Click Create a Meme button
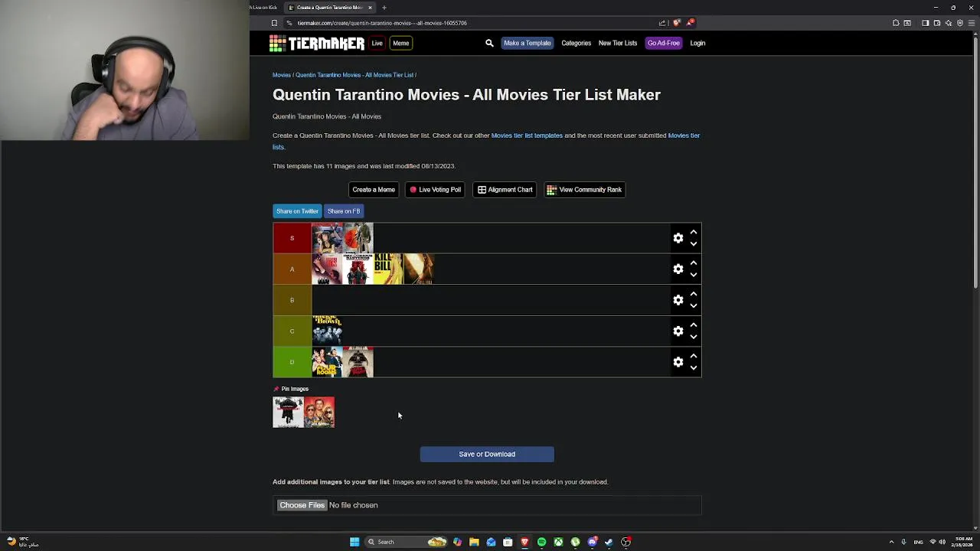The width and height of the screenshot is (980, 551). 374,190
